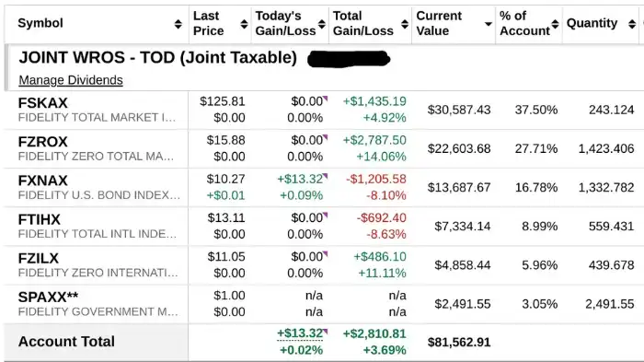The width and height of the screenshot is (644, 362).
Task: Click the purple flag next to the FXNAX +$13.32 gain
Action: 326,176
